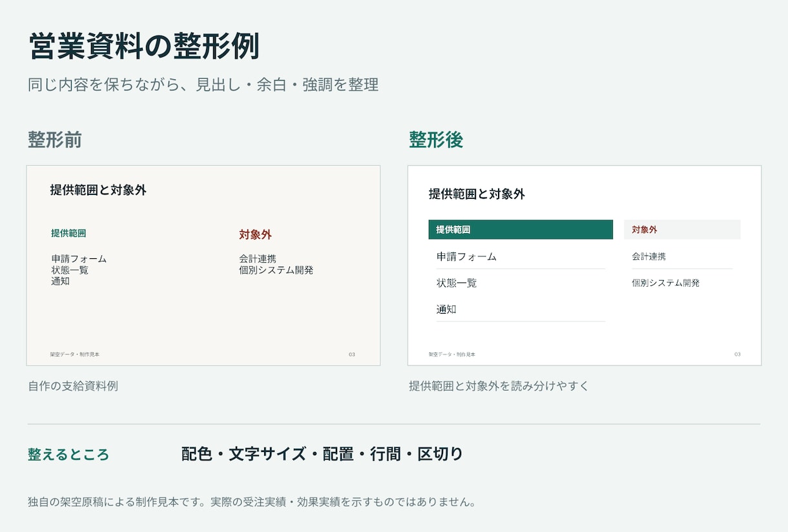This screenshot has height=532, width=788.
Task: Click bold text '配色・文字サイズ・配置・行間・区切り'
Action: pyautogui.click(x=322, y=454)
